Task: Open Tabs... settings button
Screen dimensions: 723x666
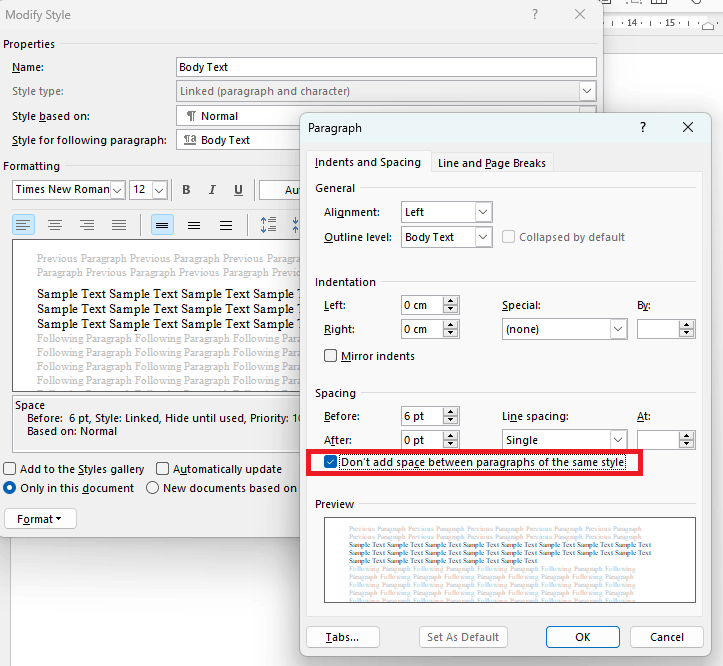Action: [343, 637]
